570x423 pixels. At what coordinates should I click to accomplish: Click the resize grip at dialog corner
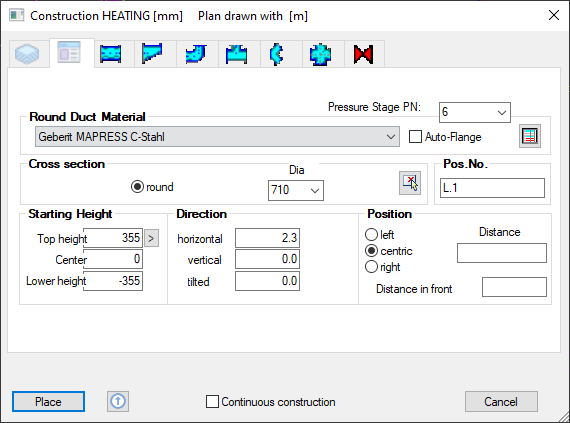pos(563,416)
